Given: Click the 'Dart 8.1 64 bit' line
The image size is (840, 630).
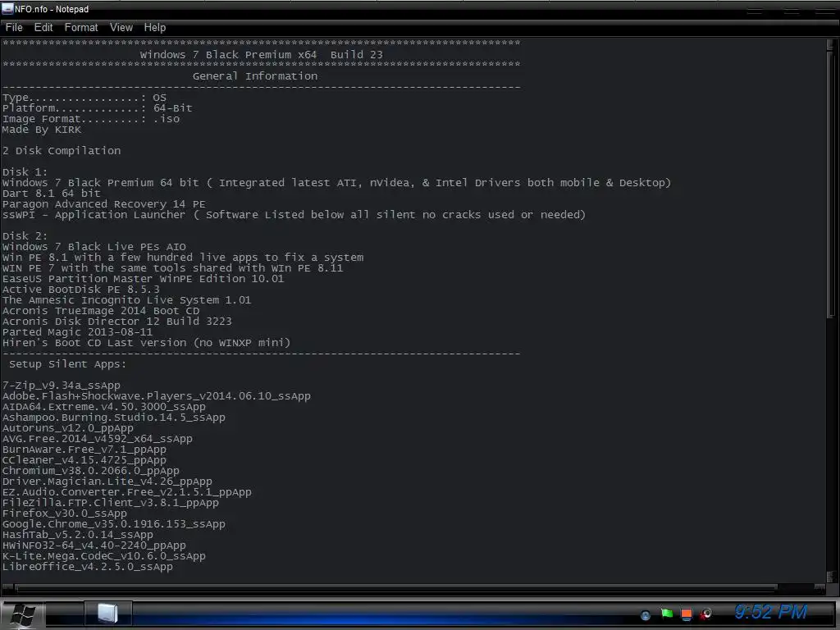Looking at the screenshot, I should tap(52, 194).
